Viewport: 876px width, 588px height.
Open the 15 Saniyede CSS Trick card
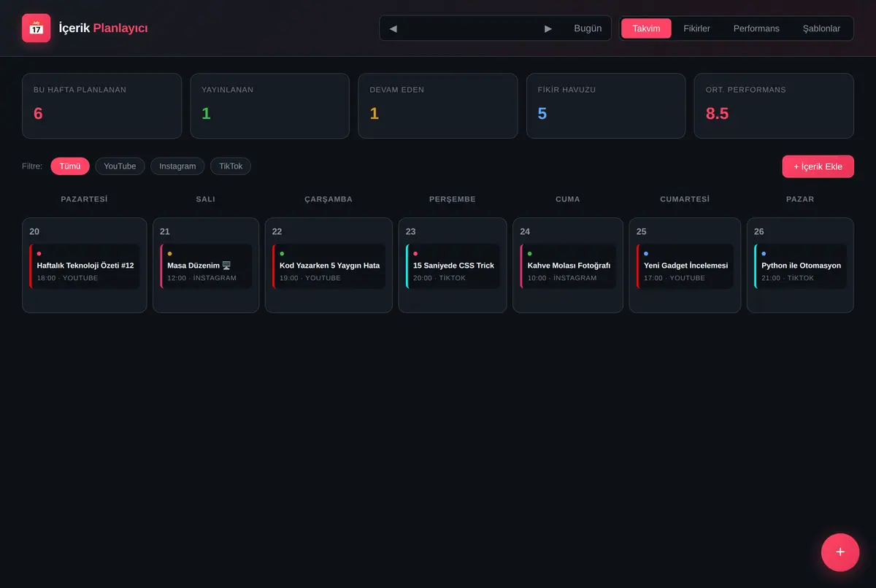(453, 266)
